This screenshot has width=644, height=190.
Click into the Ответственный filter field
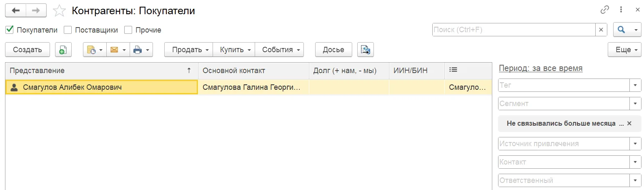tap(564, 180)
